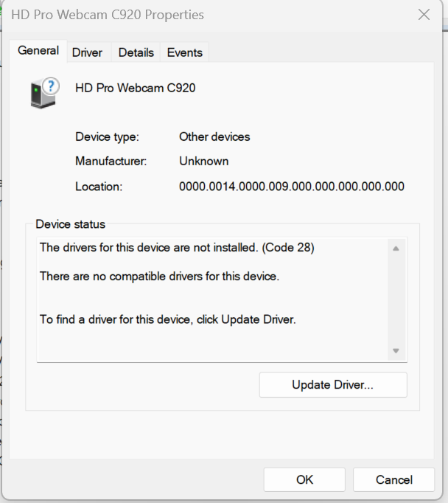The height and width of the screenshot is (503, 448).
Task: Switch to the General tab
Action: coord(38,51)
